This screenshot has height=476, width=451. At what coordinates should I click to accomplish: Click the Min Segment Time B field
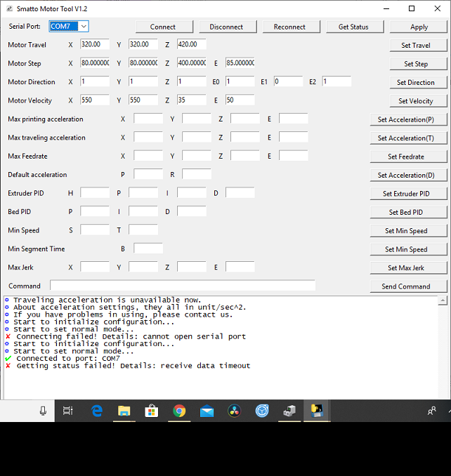(x=148, y=248)
